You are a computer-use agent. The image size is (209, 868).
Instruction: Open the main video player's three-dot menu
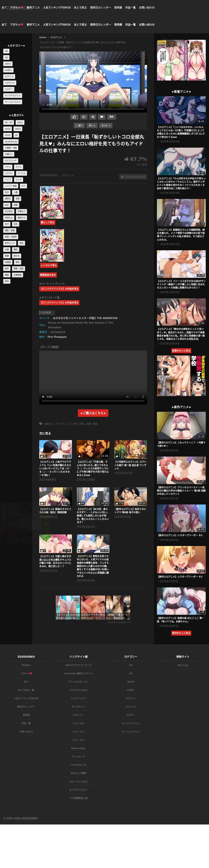pos(143,105)
